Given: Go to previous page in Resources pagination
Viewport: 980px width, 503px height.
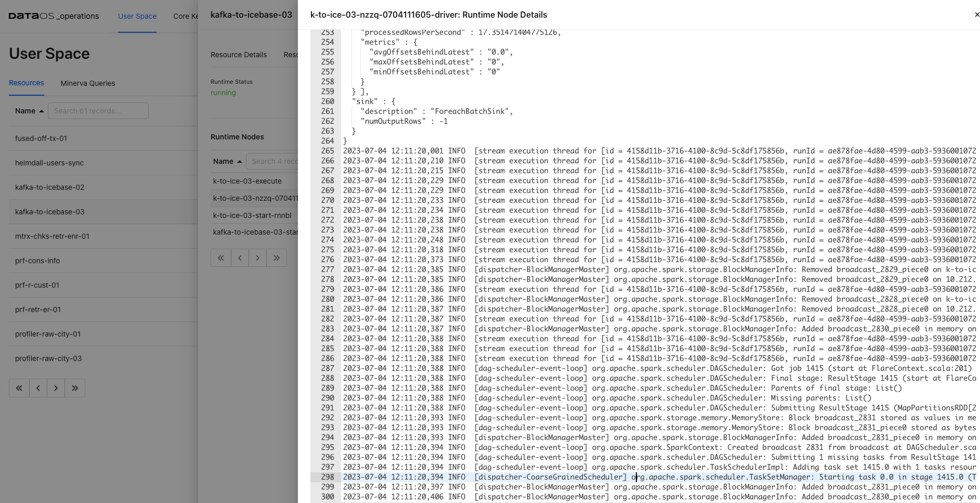Looking at the screenshot, I should point(38,388).
